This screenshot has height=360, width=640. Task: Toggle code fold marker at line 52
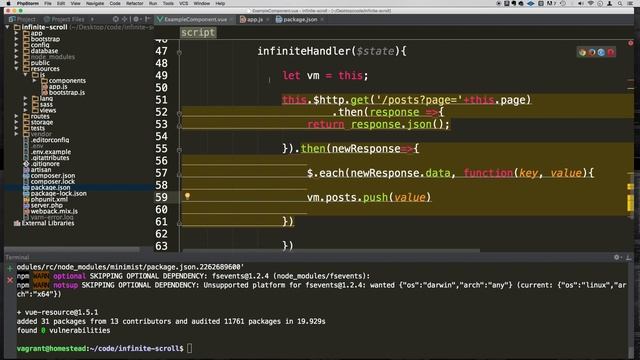[179, 113]
